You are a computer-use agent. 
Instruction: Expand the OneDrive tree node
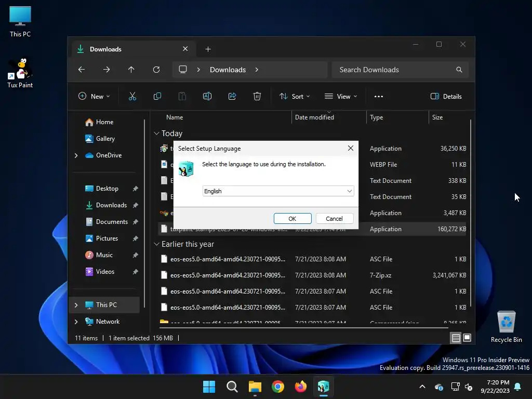tap(76, 155)
